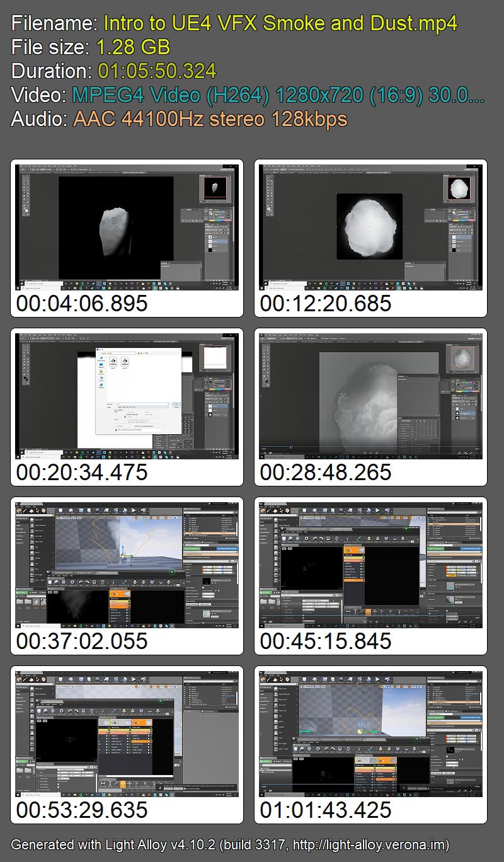
Task: Click the timestamp 00:12:20.685
Action: click(x=326, y=304)
